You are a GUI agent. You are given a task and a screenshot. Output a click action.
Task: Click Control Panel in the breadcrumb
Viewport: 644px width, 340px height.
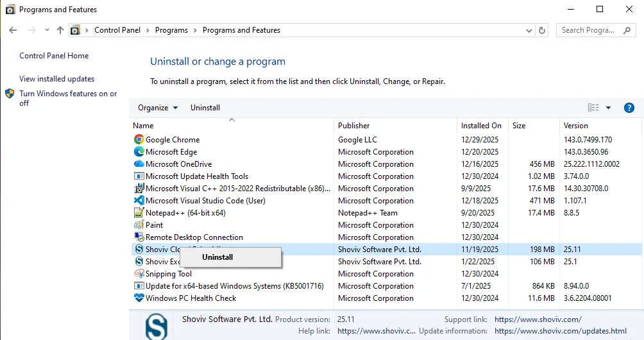click(117, 30)
